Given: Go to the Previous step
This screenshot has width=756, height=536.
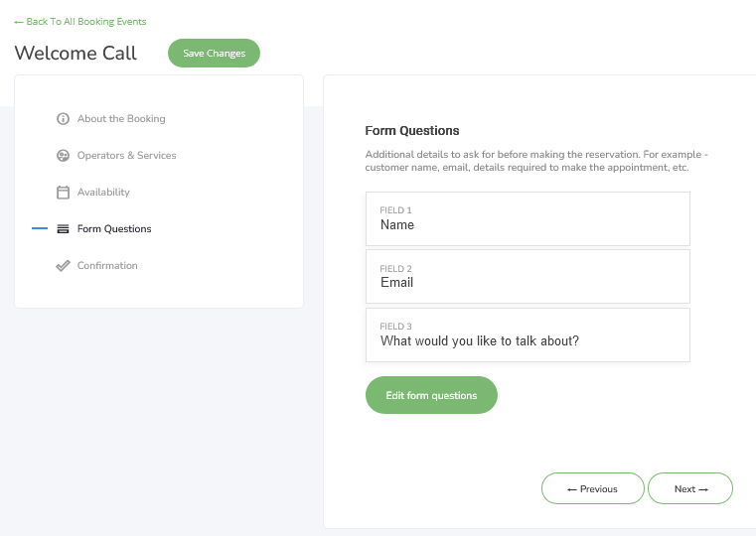Looking at the screenshot, I should pos(592,488).
